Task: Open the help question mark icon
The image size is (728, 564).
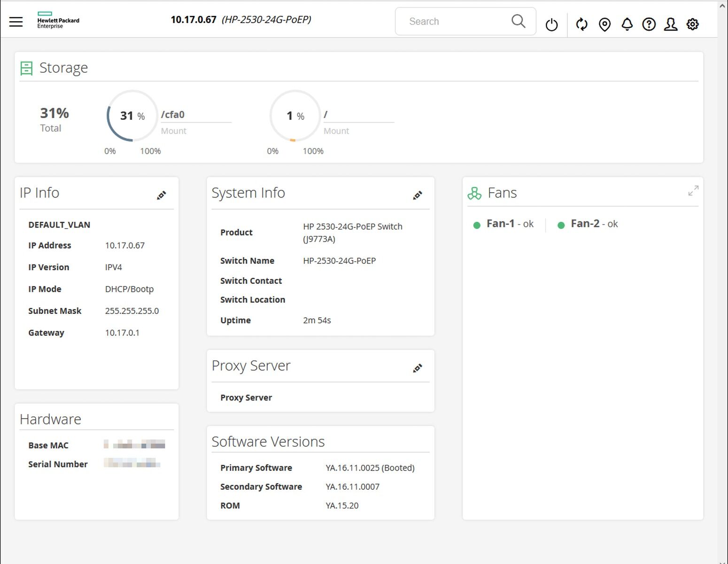Action: tap(649, 24)
